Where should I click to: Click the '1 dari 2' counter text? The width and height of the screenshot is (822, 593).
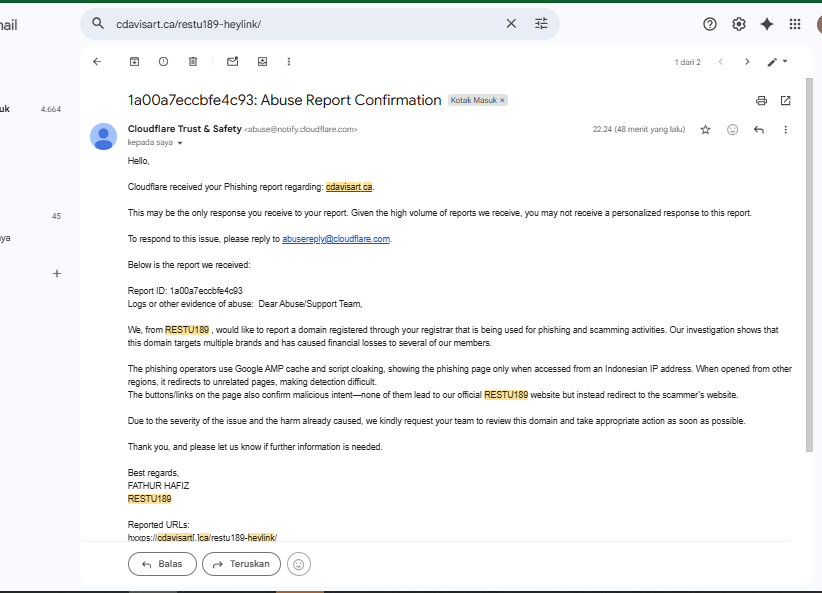(x=687, y=62)
